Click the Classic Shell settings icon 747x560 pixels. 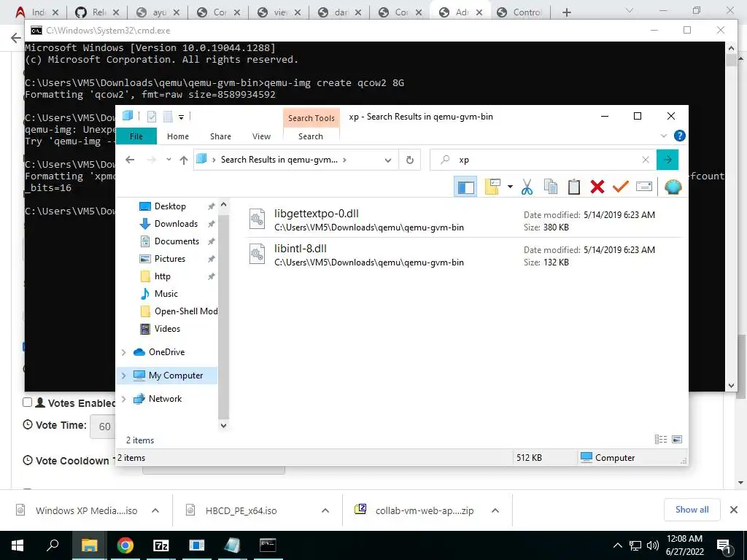pyautogui.click(x=673, y=187)
